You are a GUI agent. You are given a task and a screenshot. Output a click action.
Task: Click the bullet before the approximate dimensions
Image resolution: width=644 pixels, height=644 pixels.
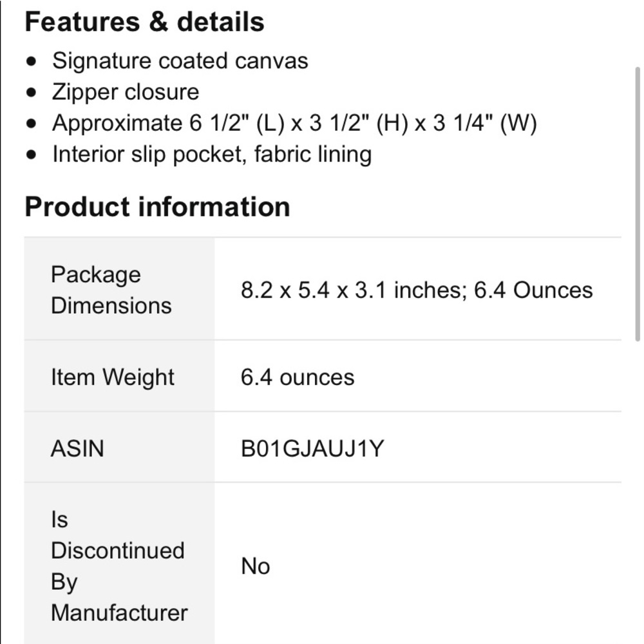click(x=32, y=124)
